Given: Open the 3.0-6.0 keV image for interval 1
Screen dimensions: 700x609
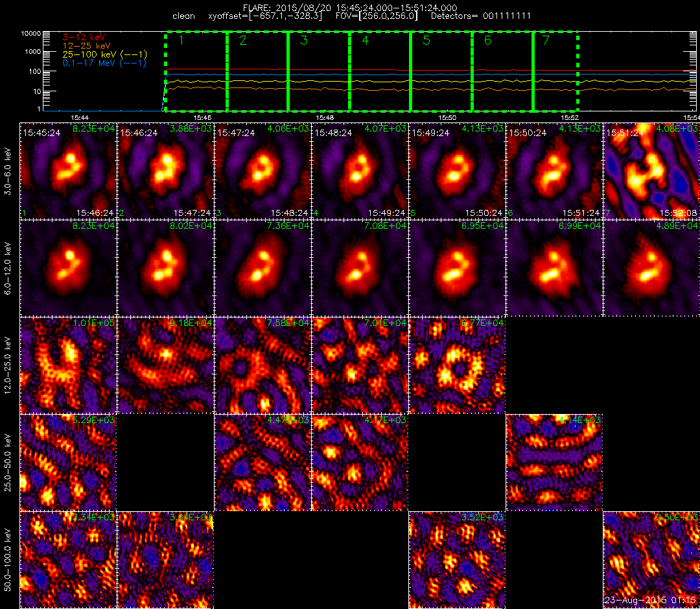Looking at the screenshot, I should pos(68,171).
